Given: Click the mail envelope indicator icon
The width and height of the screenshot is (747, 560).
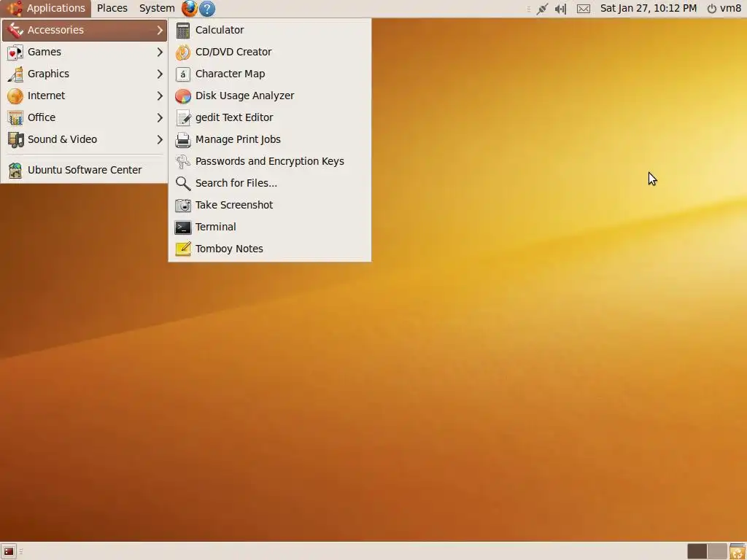Looking at the screenshot, I should [x=584, y=9].
